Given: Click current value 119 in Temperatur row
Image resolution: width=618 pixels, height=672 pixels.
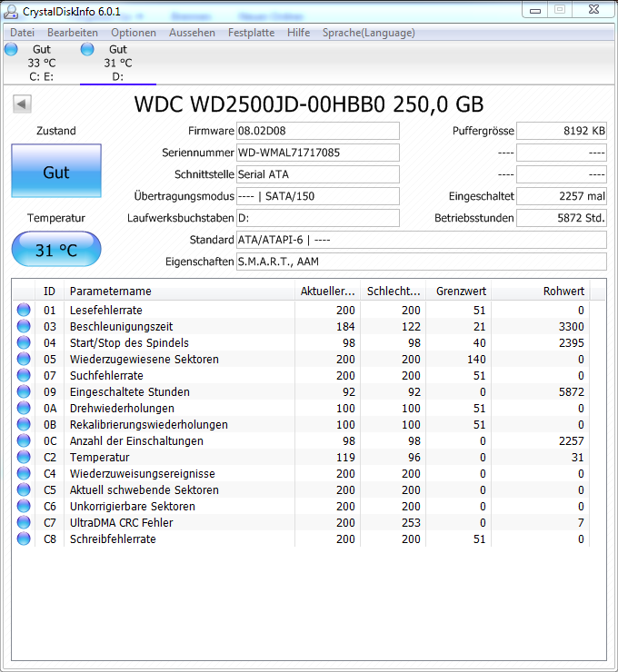Looking at the screenshot, I should (x=345, y=458).
